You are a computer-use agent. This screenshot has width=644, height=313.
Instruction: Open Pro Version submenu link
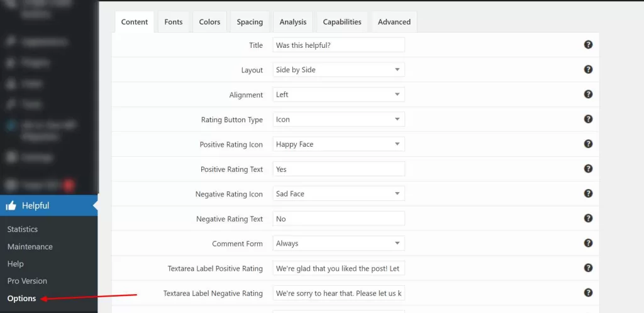coord(27,281)
